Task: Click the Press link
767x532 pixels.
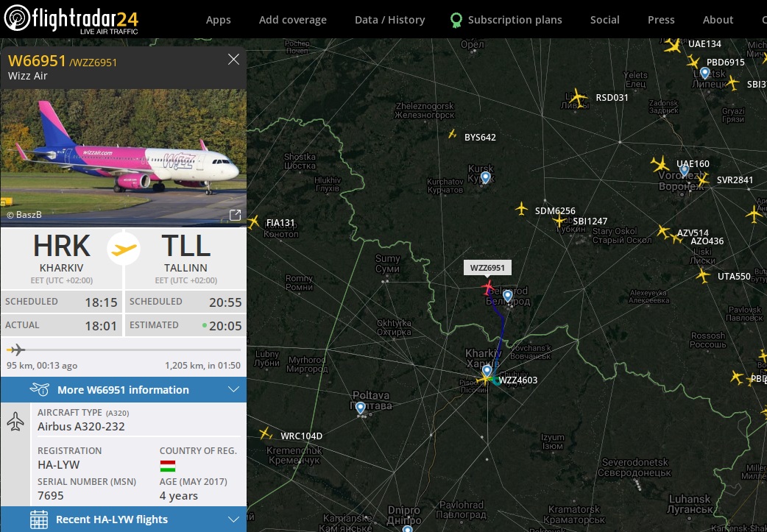Action: point(661,20)
